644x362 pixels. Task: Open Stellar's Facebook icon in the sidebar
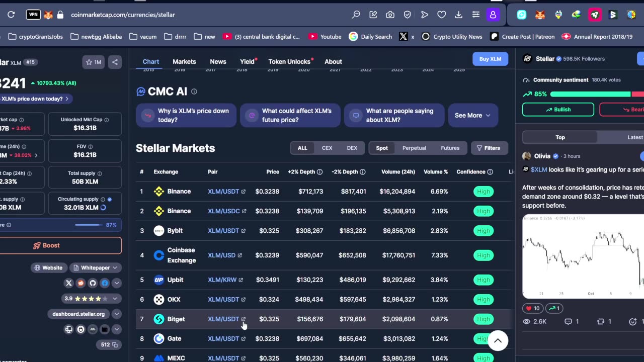pyautogui.click(x=105, y=283)
